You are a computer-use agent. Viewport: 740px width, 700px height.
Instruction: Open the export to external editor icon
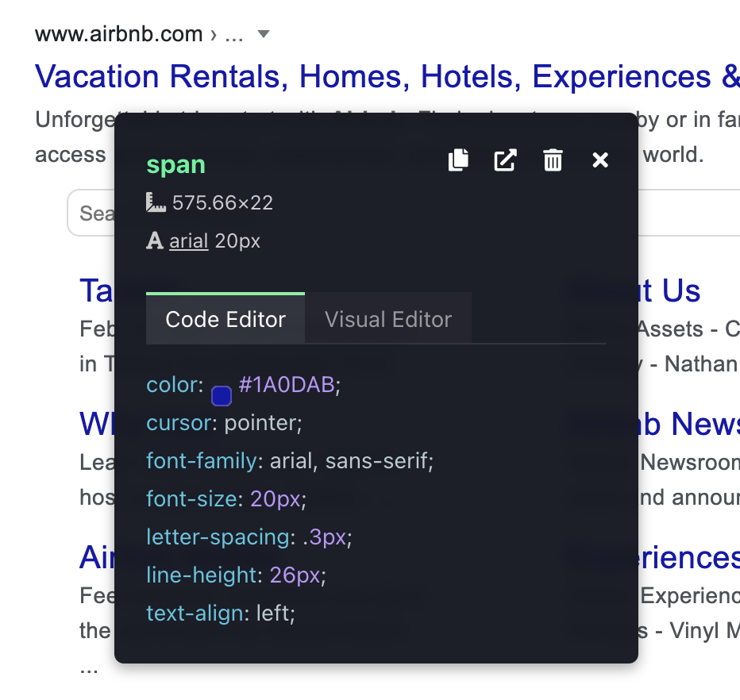click(x=506, y=160)
